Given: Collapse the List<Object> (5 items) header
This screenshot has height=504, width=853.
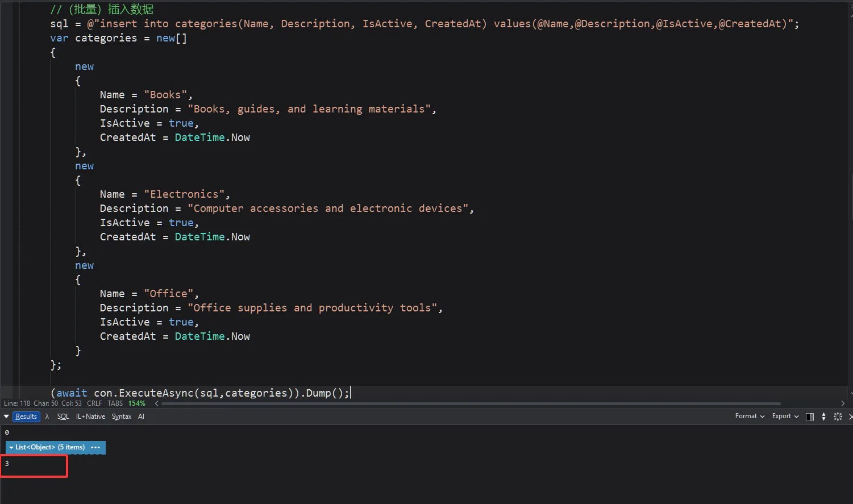Looking at the screenshot, I should [x=47, y=447].
